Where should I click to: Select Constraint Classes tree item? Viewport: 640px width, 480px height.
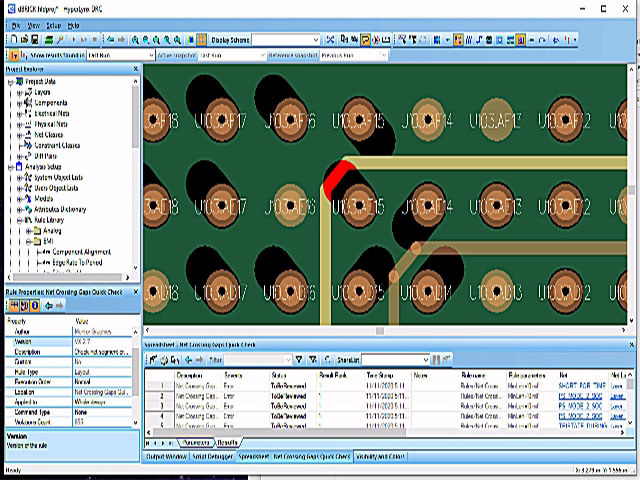[57, 145]
